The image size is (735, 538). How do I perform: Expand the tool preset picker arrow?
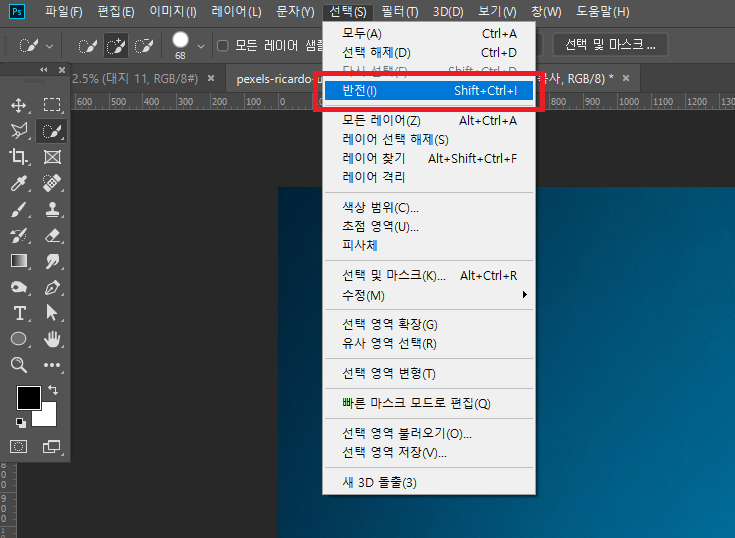coord(50,46)
